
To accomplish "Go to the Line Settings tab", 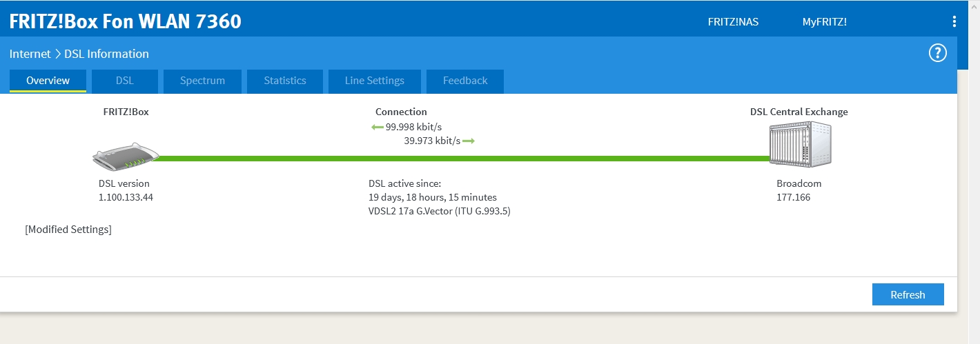I will tap(375, 81).
